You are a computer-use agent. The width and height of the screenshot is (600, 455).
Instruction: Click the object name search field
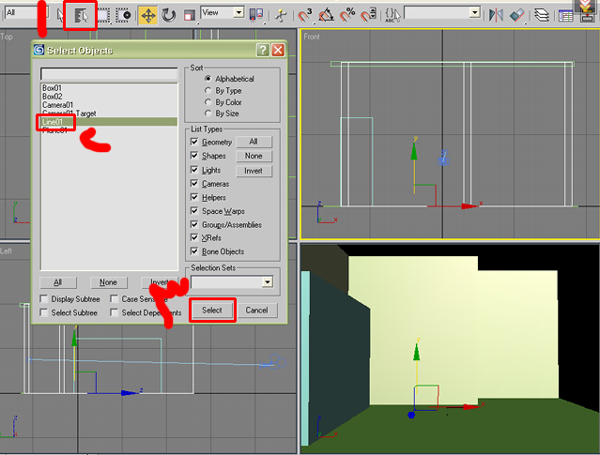click(108, 73)
